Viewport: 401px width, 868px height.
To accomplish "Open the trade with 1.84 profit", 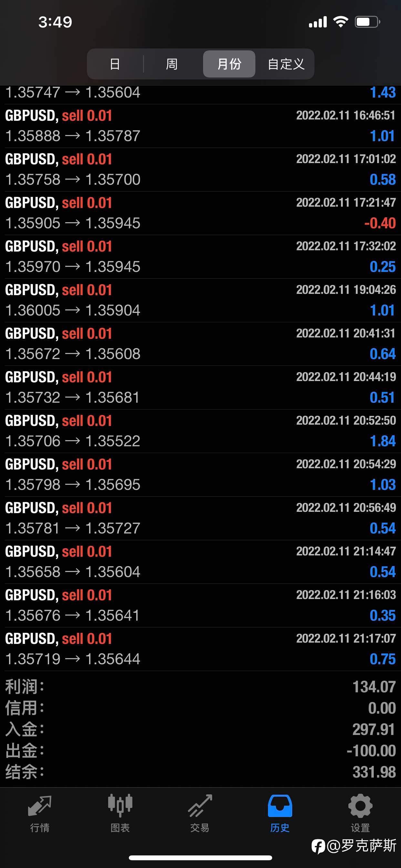I will pyautogui.click(x=200, y=431).
